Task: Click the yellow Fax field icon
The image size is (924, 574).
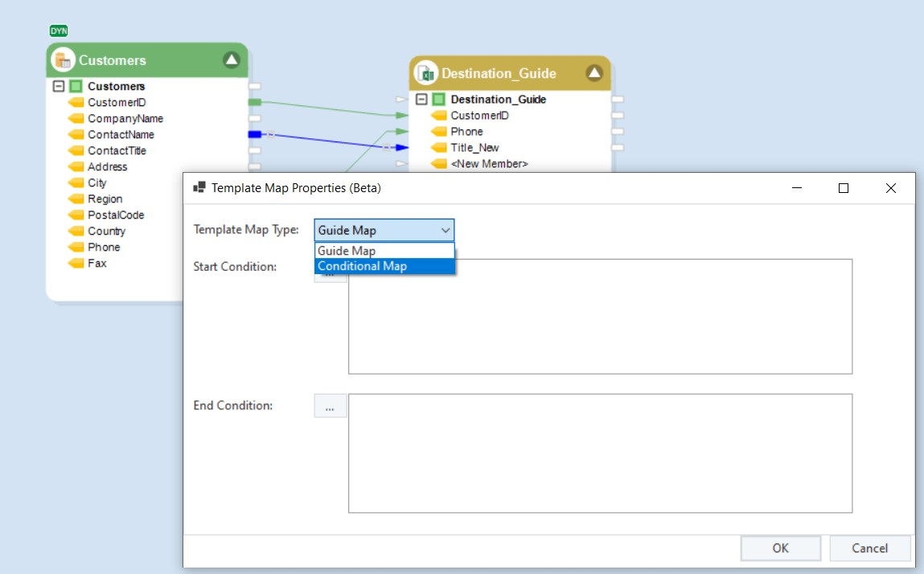Action: (x=76, y=264)
